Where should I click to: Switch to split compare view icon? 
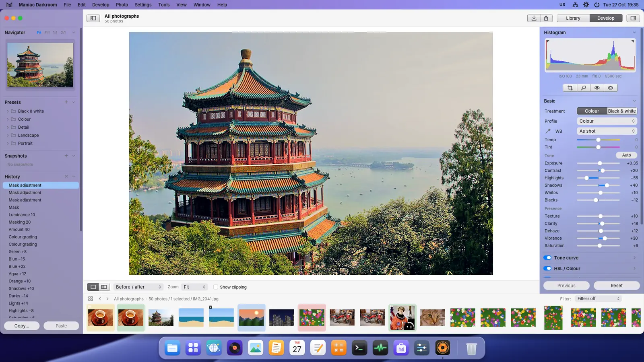tap(104, 287)
